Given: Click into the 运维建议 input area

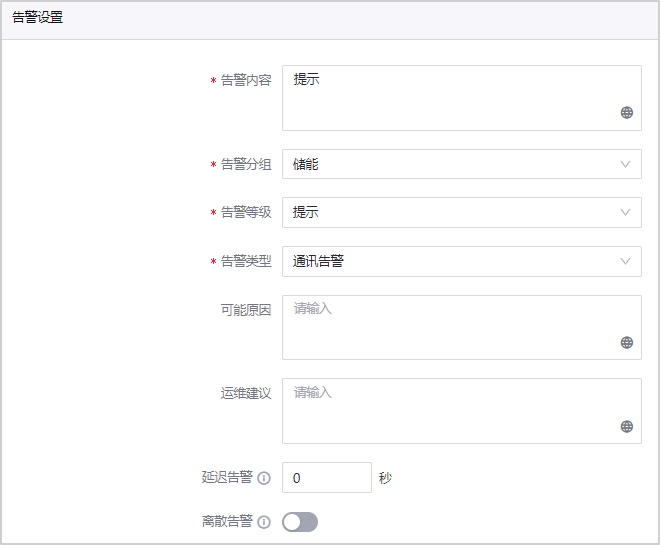Looking at the screenshot, I should (450, 410).
